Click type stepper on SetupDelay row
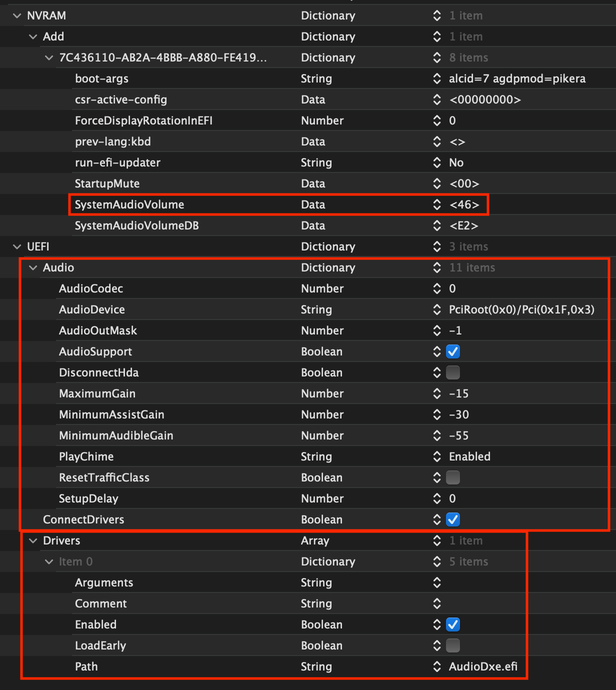 [437, 498]
